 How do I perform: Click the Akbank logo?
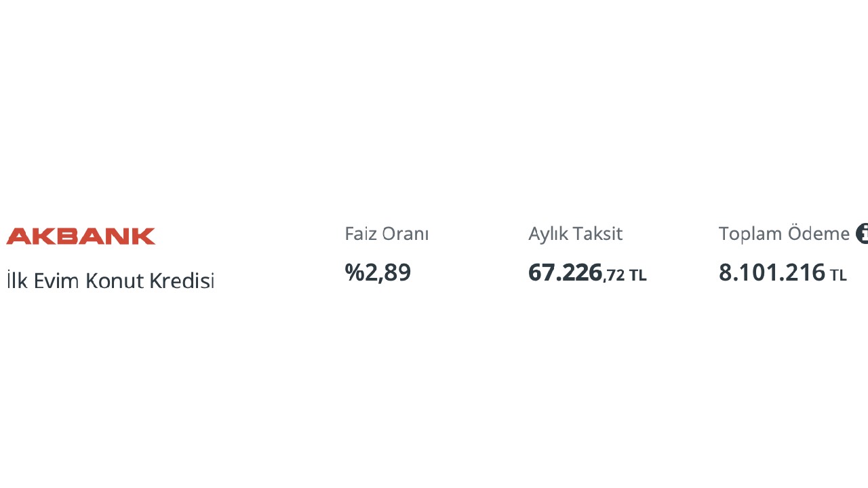[81, 236]
